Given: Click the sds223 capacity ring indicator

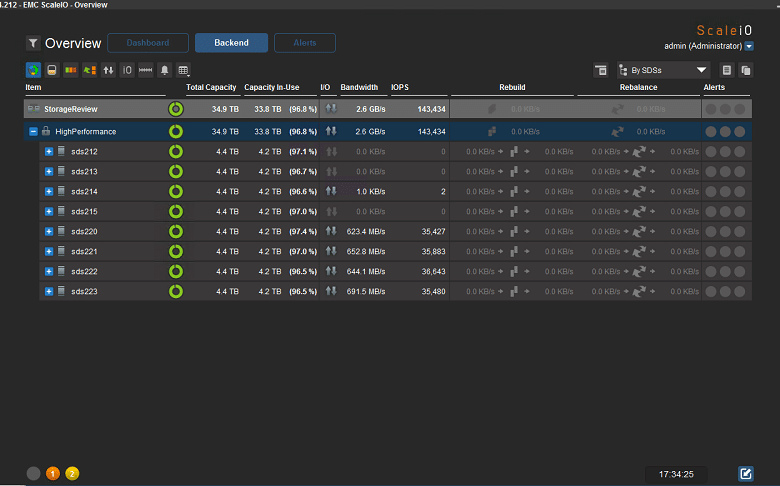Looking at the screenshot, I should 176,291.
